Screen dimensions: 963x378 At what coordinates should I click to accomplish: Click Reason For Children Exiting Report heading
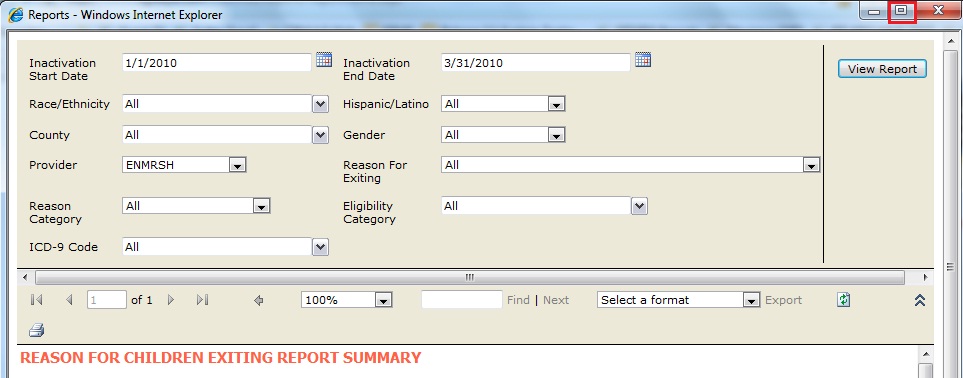[220, 358]
